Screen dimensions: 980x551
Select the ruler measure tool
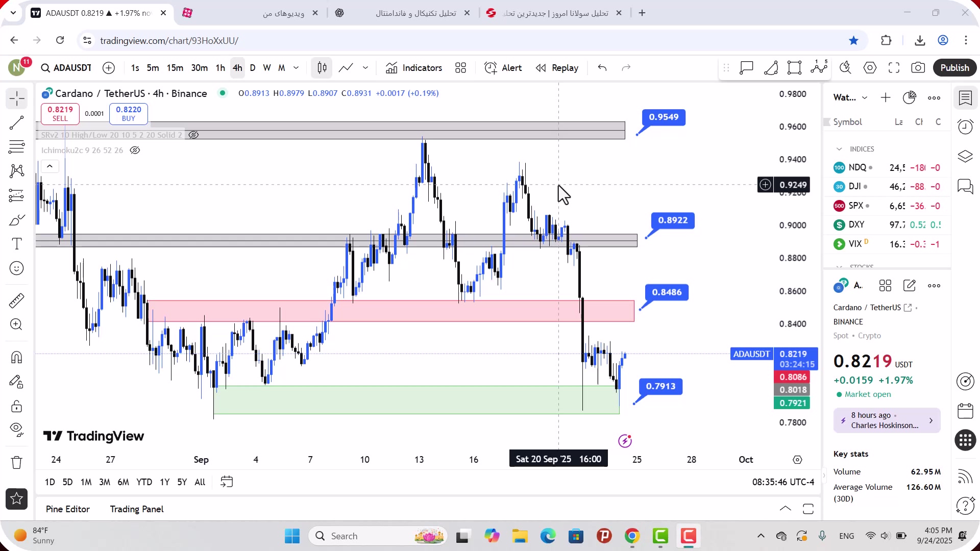tap(16, 300)
